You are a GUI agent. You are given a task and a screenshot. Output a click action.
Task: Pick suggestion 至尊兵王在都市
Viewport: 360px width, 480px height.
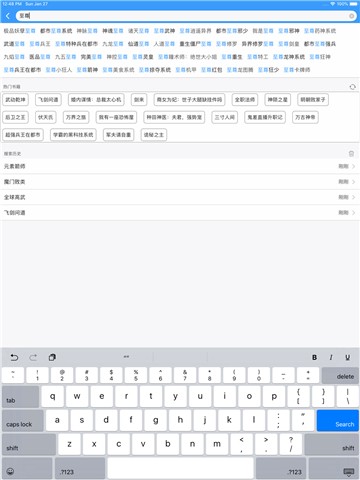pyautogui.click(x=22, y=70)
